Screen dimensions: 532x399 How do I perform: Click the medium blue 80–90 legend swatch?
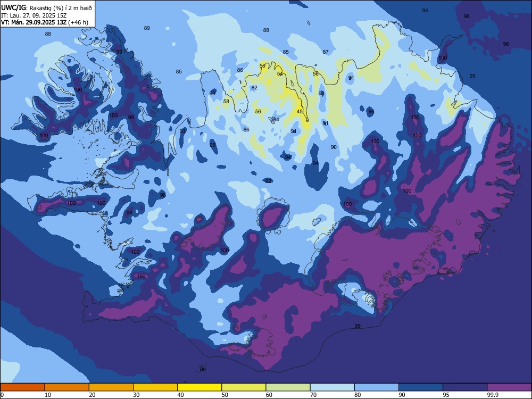pyautogui.click(x=377, y=387)
